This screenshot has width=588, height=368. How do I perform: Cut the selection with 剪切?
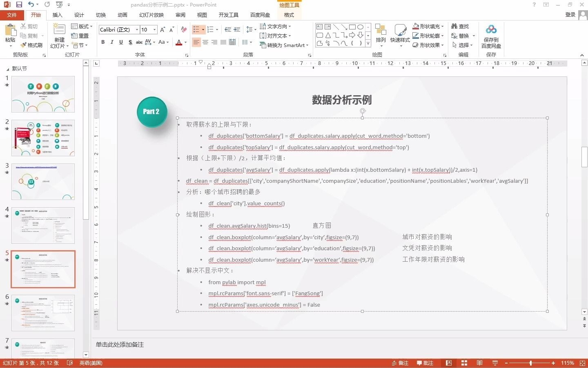pos(29,26)
